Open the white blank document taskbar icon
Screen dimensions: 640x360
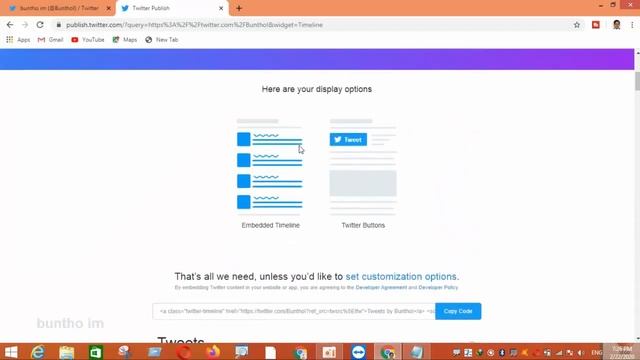[271, 352]
